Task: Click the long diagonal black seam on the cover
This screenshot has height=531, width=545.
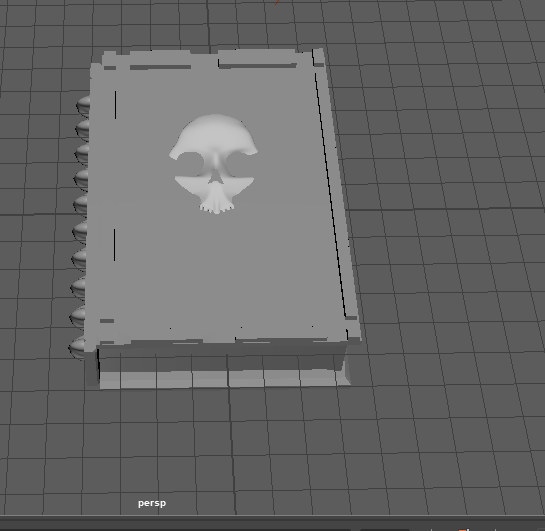Action: (x=330, y=195)
